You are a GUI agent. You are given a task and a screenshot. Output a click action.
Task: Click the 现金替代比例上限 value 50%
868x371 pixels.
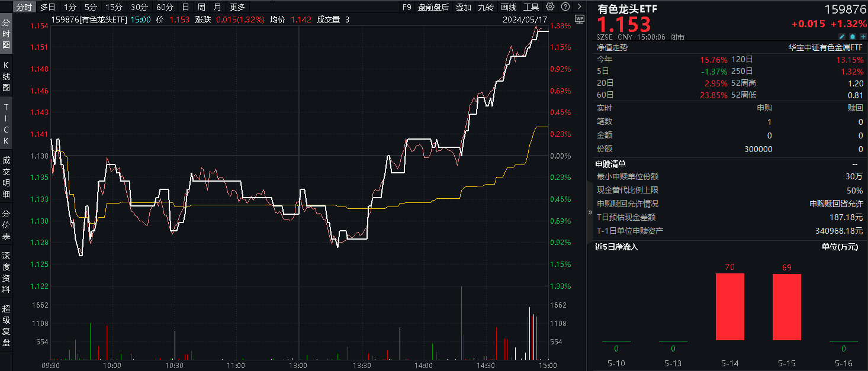tap(855, 190)
